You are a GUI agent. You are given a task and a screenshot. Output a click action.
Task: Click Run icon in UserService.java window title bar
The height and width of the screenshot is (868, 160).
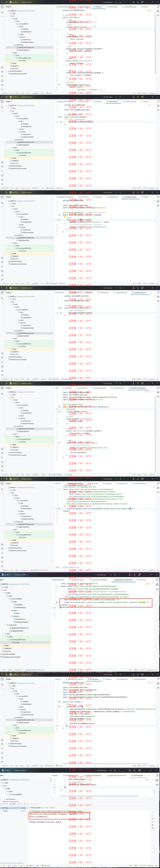pyautogui.click(x=116, y=288)
